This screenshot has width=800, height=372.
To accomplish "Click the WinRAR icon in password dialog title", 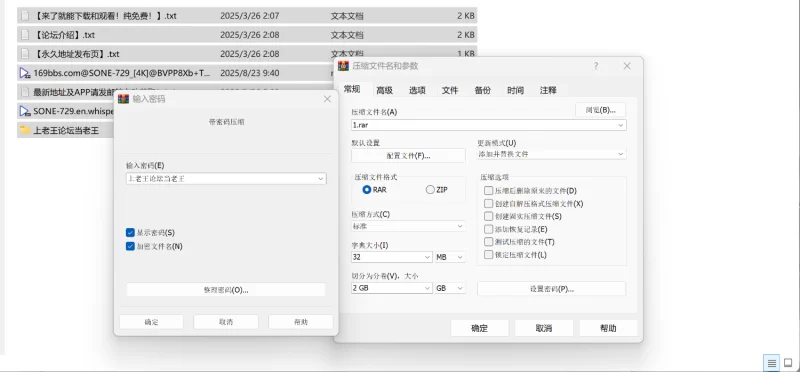I will coord(123,99).
